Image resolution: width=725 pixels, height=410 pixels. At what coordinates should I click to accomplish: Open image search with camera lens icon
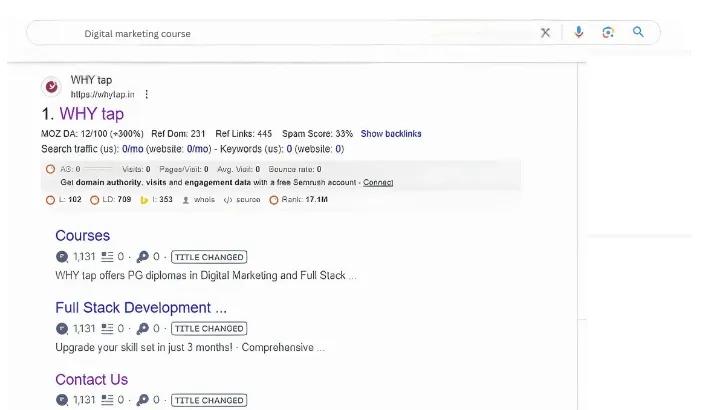[608, 32]
